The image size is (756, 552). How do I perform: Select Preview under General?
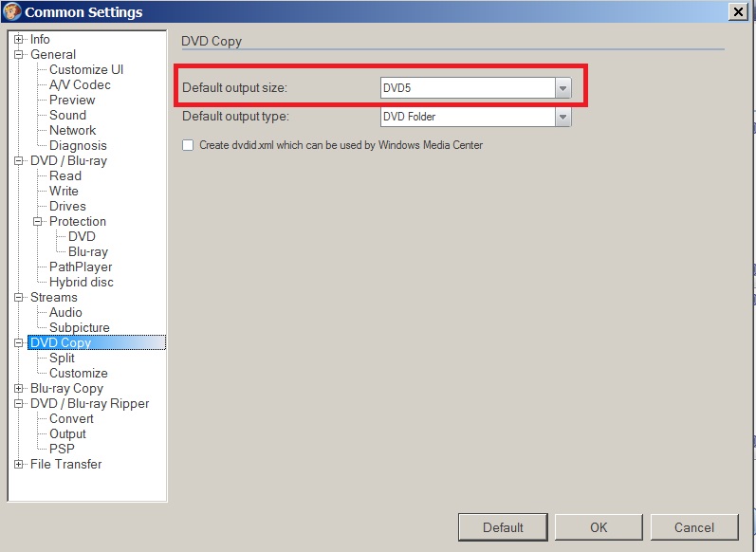[x=72, y=100]
